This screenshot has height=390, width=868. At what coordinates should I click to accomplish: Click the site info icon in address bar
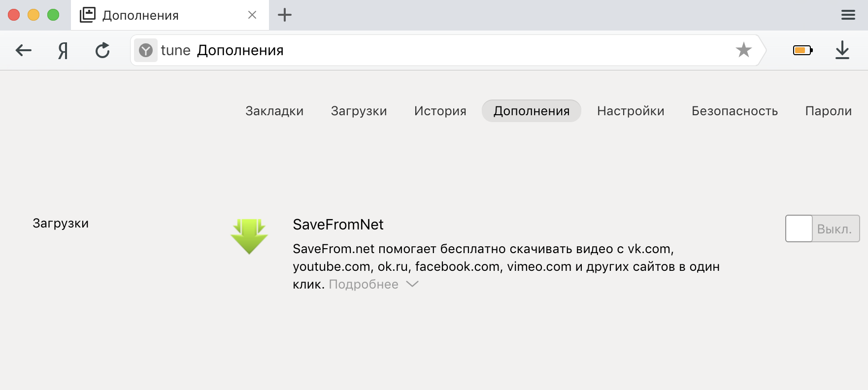point(146,50)
